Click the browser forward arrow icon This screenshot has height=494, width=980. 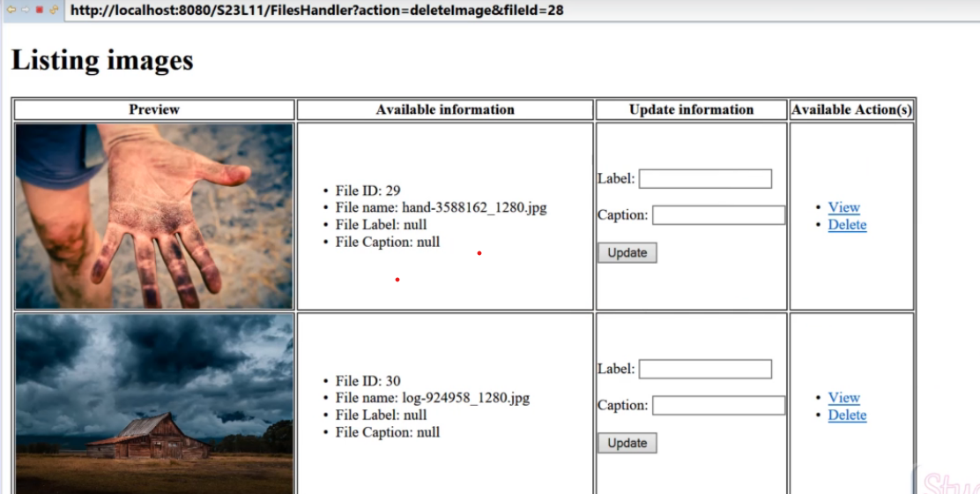tap(25, 11)
